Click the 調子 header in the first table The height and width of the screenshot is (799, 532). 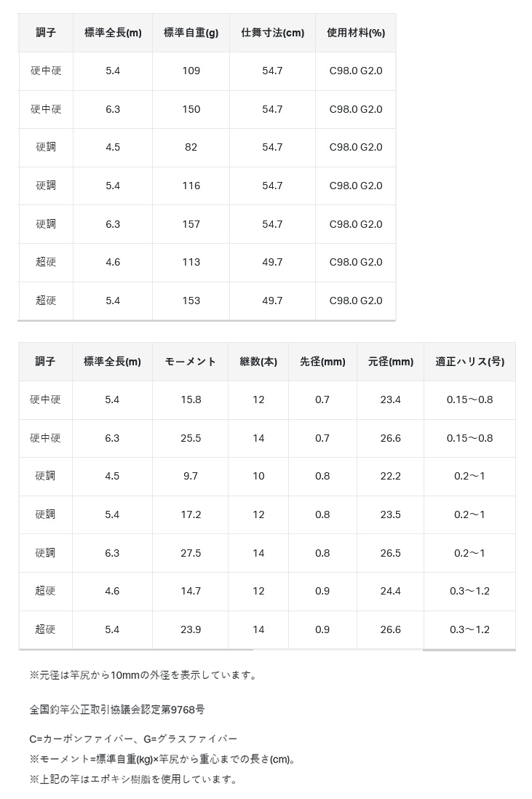click(46, 33)
